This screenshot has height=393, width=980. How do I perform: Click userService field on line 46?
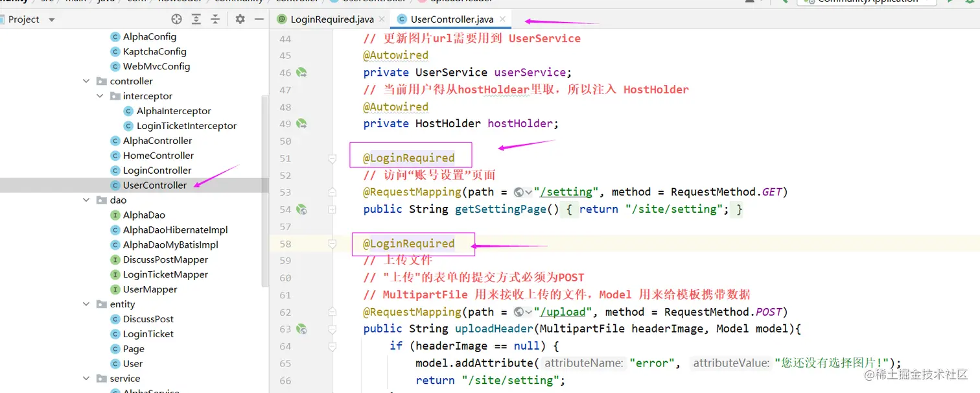tap(530, 73)
